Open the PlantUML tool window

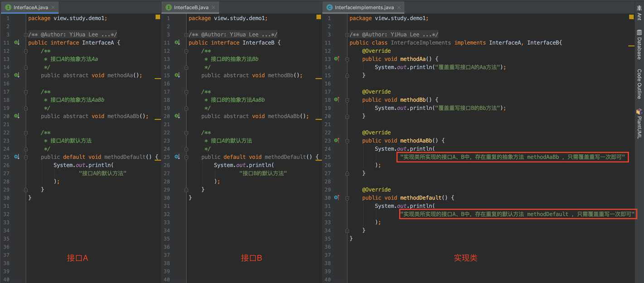(639, 123)
